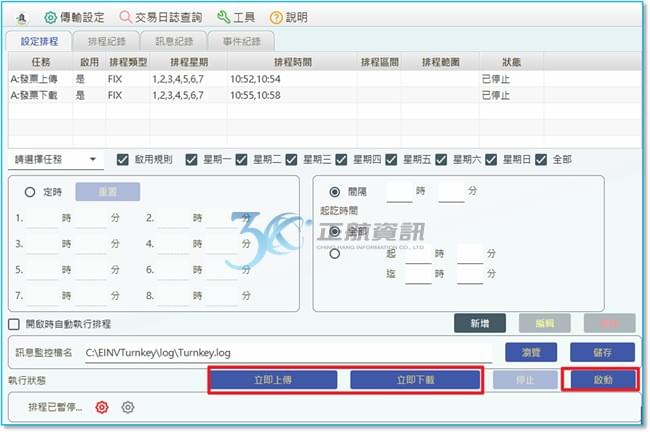The width and height of the screenshot is (650, 432).
Task: Open the 說明 menu
Action: point(289,17)
